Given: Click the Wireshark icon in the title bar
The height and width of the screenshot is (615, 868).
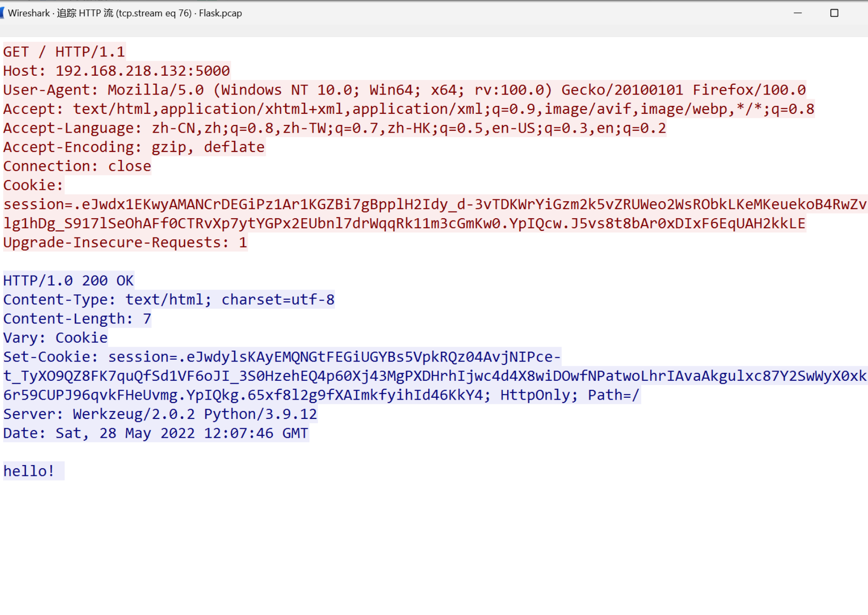Looking at the screenshot, I should tap(2, 13).
